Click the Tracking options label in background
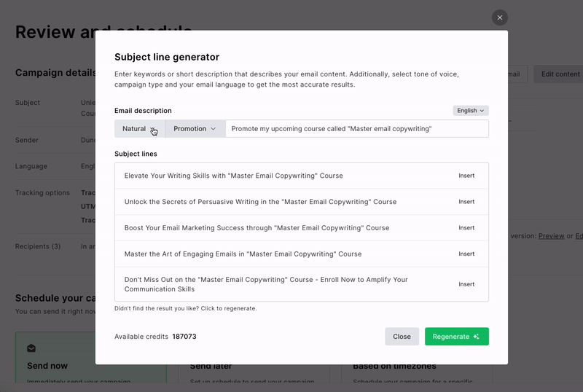This screenshot has width=583, height=392. coord(42,192)
